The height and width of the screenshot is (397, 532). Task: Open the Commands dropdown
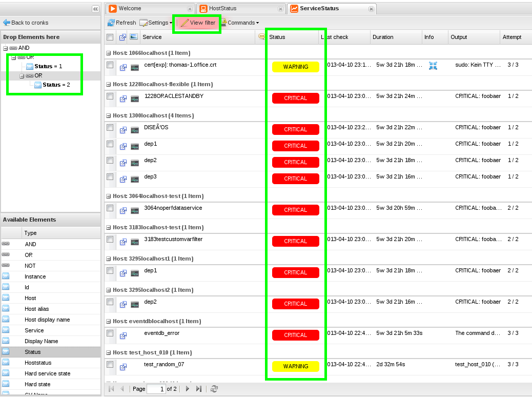tap(240, 23)
